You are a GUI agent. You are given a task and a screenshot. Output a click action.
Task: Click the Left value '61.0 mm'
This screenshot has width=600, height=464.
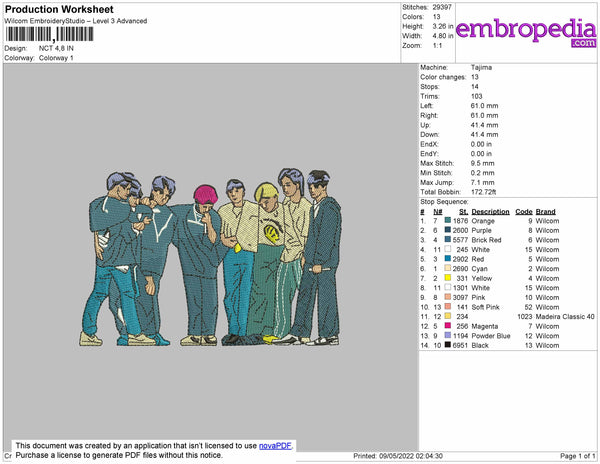click(x=484, y=106)
